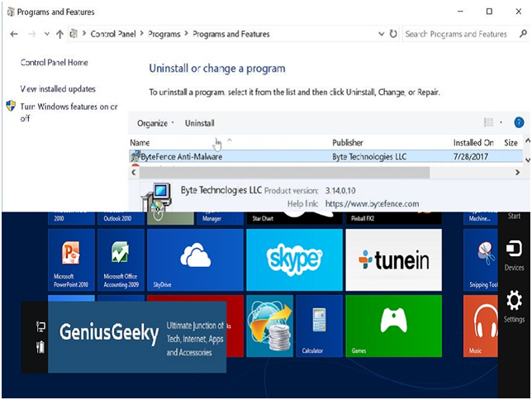Open recent locations dropdown chevron
Screen dimensions: 532x400
pyautogui.click(x=47, y=34)
